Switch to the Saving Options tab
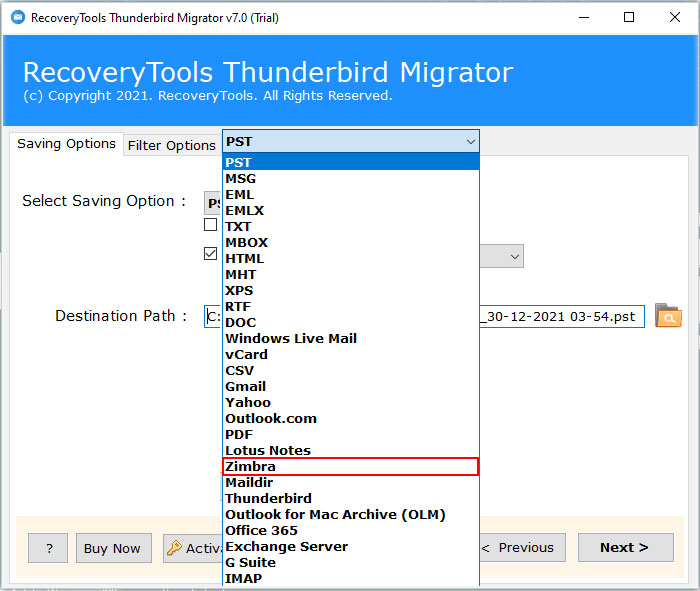 [66, 144]
